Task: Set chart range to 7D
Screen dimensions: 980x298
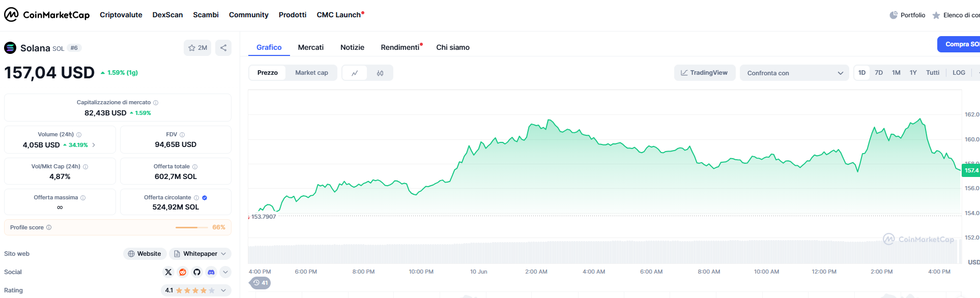Action: (879, 73)
